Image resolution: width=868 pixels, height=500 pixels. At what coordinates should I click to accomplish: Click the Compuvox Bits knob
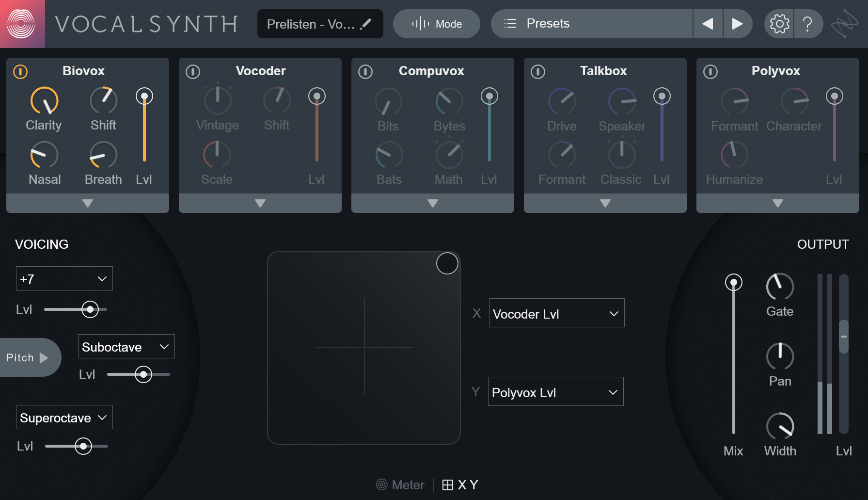389,102
